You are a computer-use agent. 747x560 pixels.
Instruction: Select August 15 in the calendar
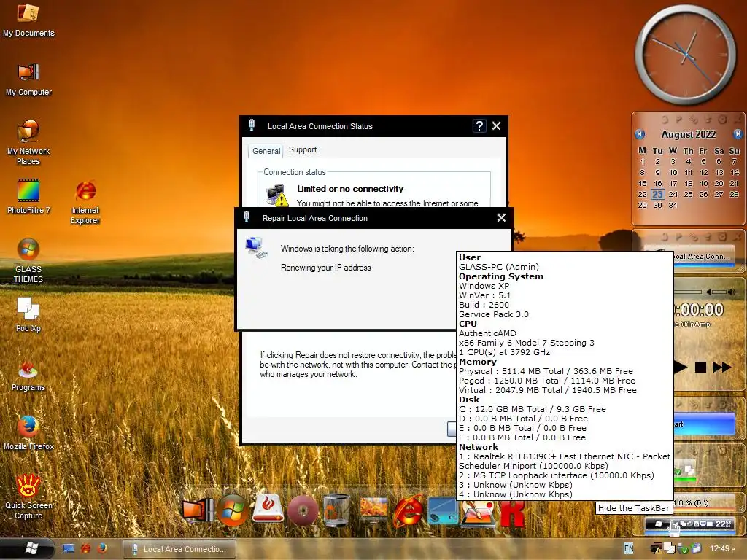point(642,183)
